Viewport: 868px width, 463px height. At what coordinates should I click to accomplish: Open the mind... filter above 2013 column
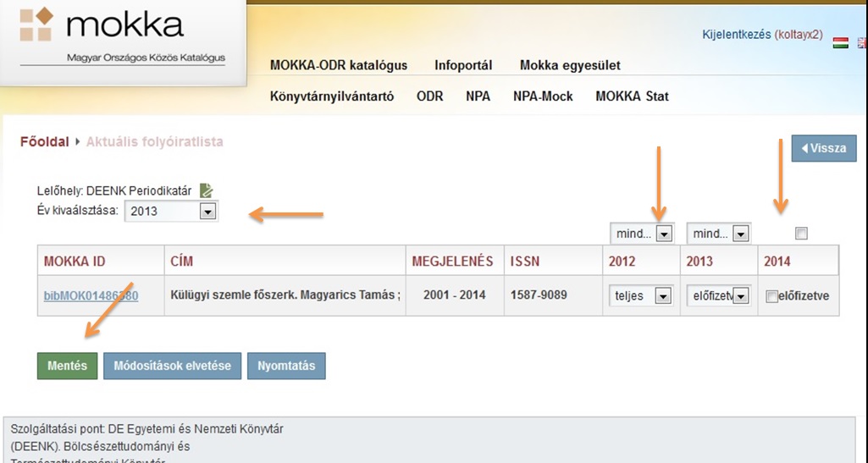point(719,234)
